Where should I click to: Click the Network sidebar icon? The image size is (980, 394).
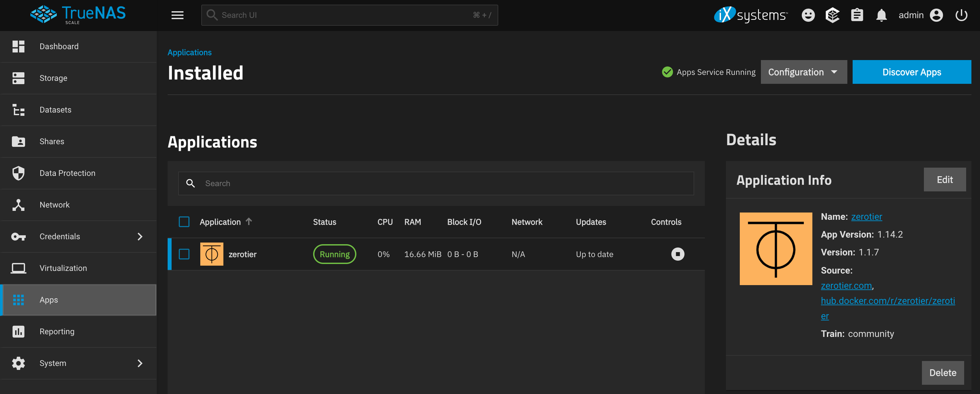[x=18, y=205]
